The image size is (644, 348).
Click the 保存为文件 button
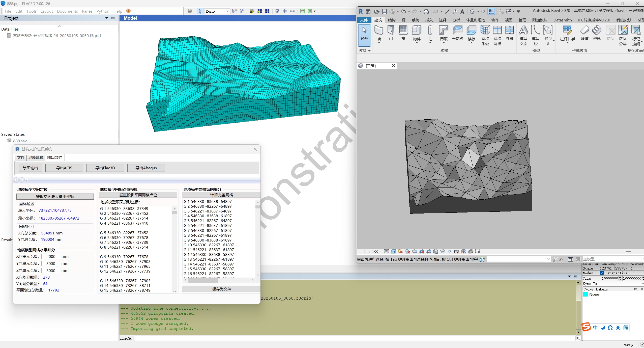click(221, 289)
